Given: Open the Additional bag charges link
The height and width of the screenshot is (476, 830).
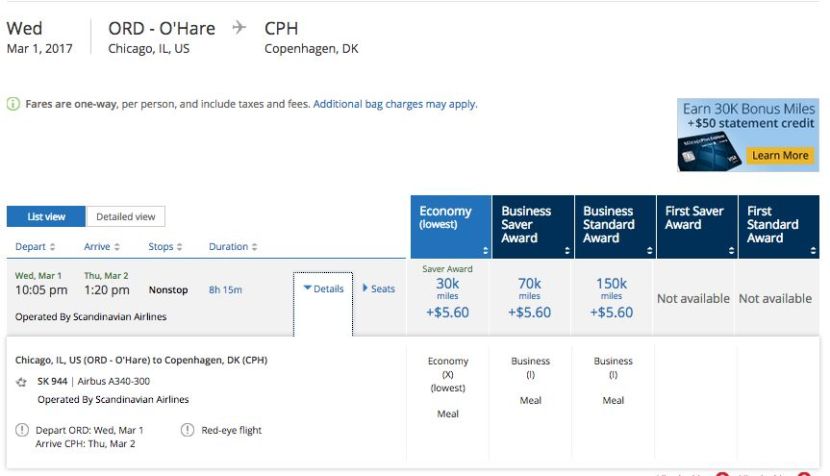Looking at the screenshot, I should [x=394, y=104].
